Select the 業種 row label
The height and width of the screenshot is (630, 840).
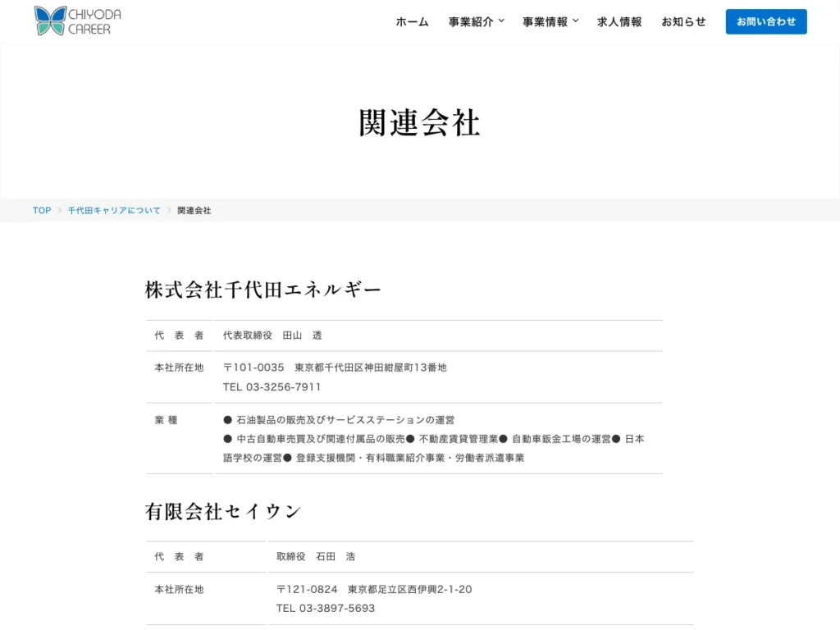pos(166,420)
